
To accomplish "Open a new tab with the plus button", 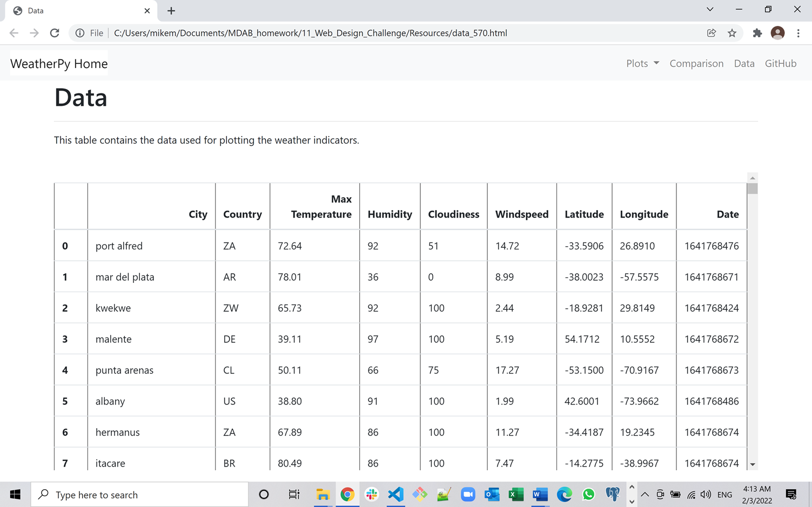I will coord(171,10).
